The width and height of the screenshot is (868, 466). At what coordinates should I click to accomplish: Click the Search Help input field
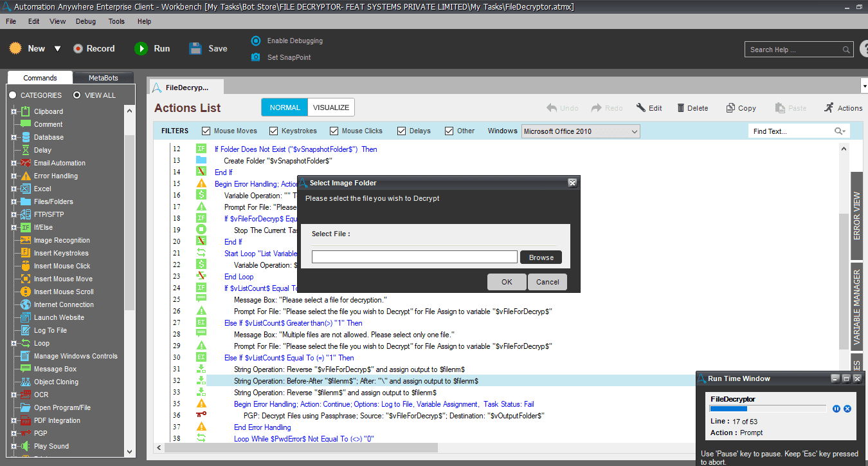(x=793, y=50)
